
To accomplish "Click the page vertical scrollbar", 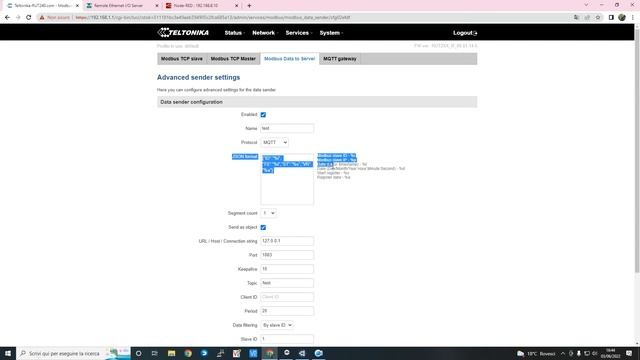I will (637, 151).
